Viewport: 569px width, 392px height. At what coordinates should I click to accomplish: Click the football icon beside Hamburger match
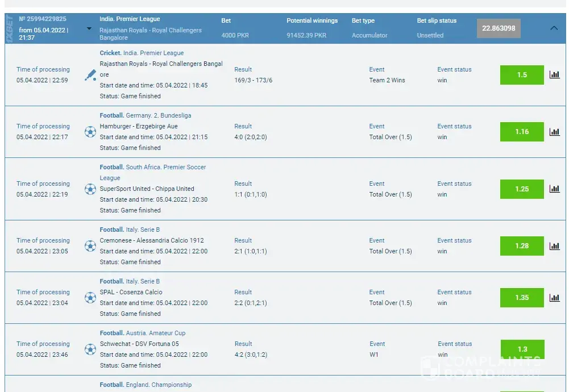point(90,132)
